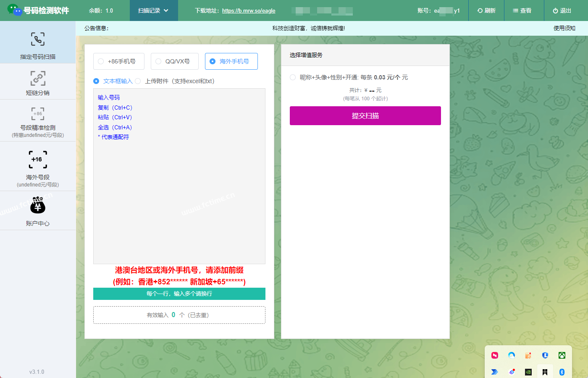Click the 退出 logout icon

click(x=562, y=10)
